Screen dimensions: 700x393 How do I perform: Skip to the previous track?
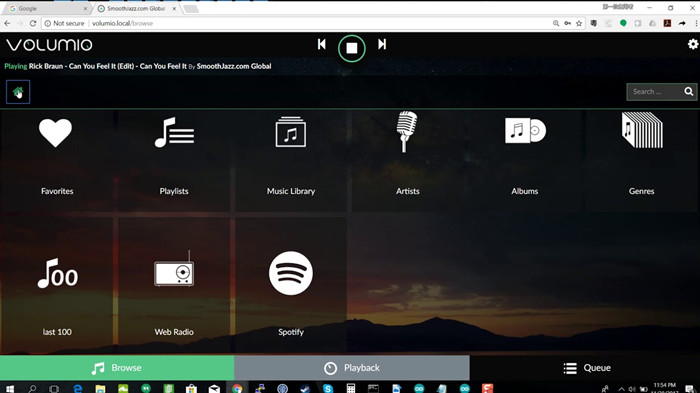pos(321,44)
